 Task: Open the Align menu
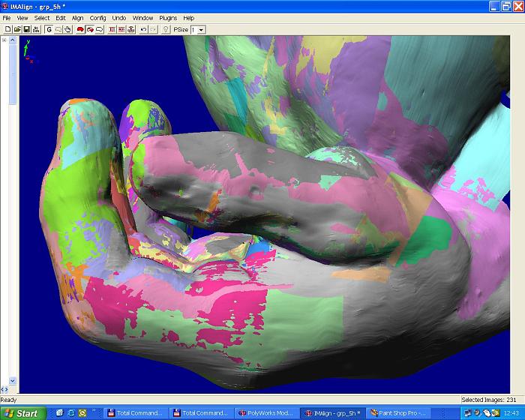(77, 17)
